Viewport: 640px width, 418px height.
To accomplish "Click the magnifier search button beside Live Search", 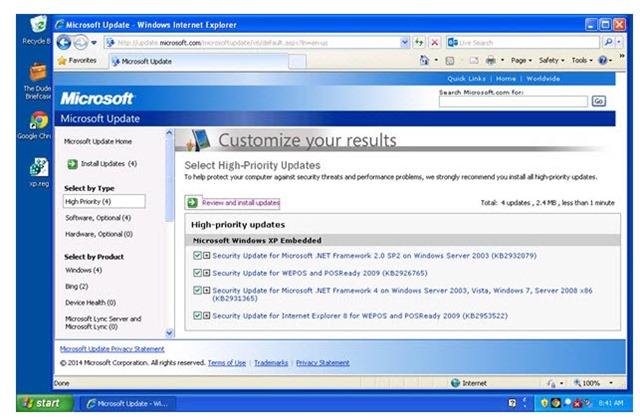I will pos(608,42).
